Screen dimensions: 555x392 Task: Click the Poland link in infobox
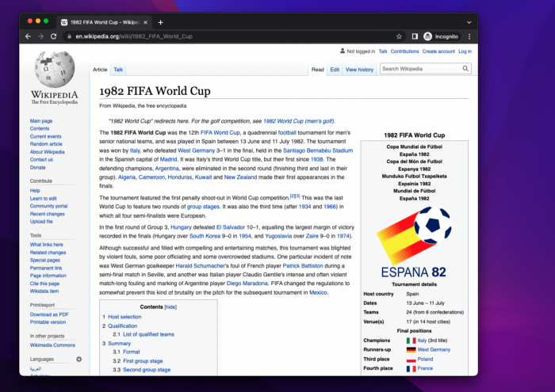[425, 359]
